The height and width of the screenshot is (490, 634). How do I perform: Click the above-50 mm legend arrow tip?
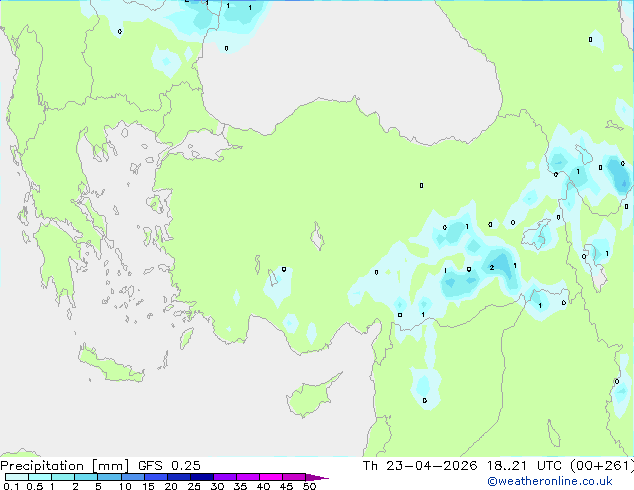[317, 477]
